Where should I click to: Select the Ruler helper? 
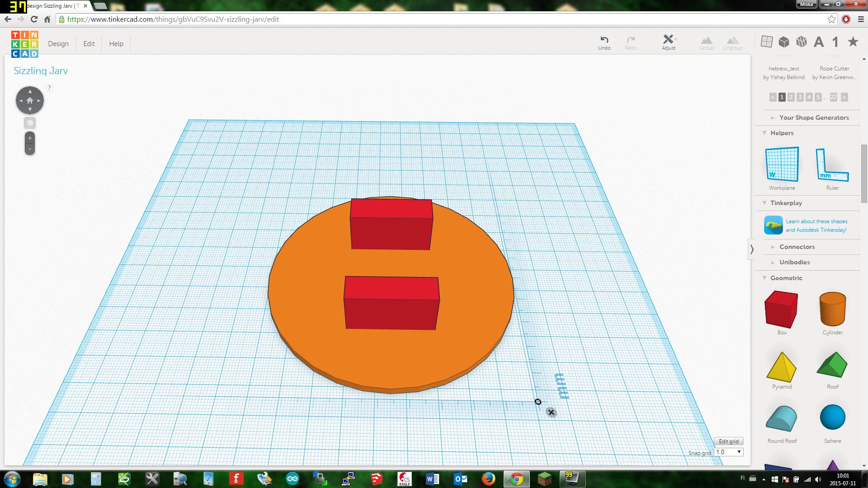[832, 165]
